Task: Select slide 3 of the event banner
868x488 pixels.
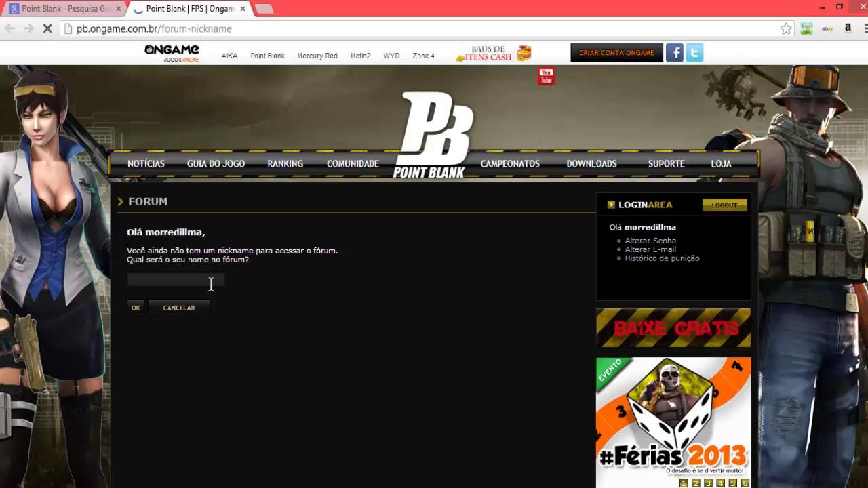Action: (x=708, y=483)
